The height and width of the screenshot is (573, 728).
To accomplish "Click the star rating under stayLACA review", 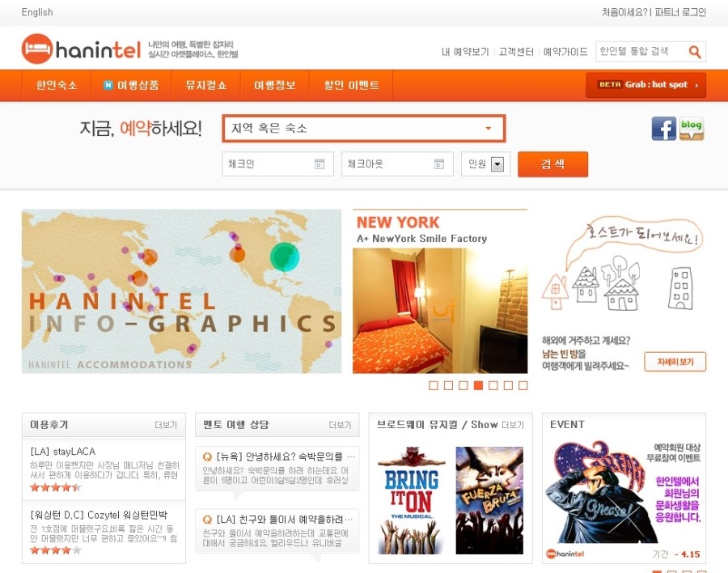I will [x=55, y=487].
